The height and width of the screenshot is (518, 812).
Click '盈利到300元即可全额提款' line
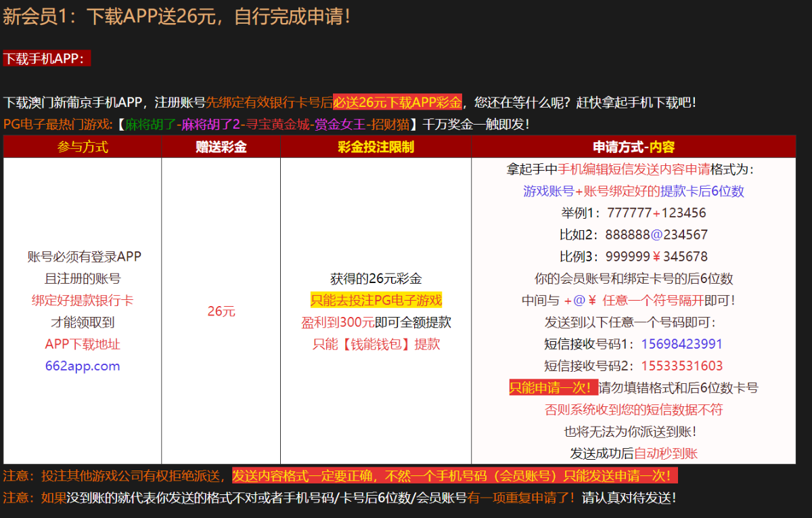(376, 322)
